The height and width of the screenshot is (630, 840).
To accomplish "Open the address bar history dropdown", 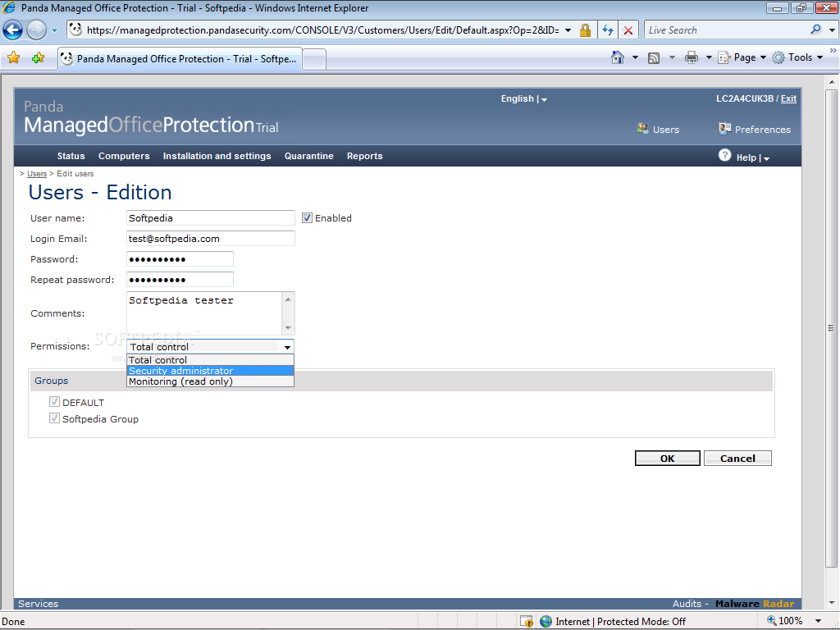I will (x=568, y=30).
